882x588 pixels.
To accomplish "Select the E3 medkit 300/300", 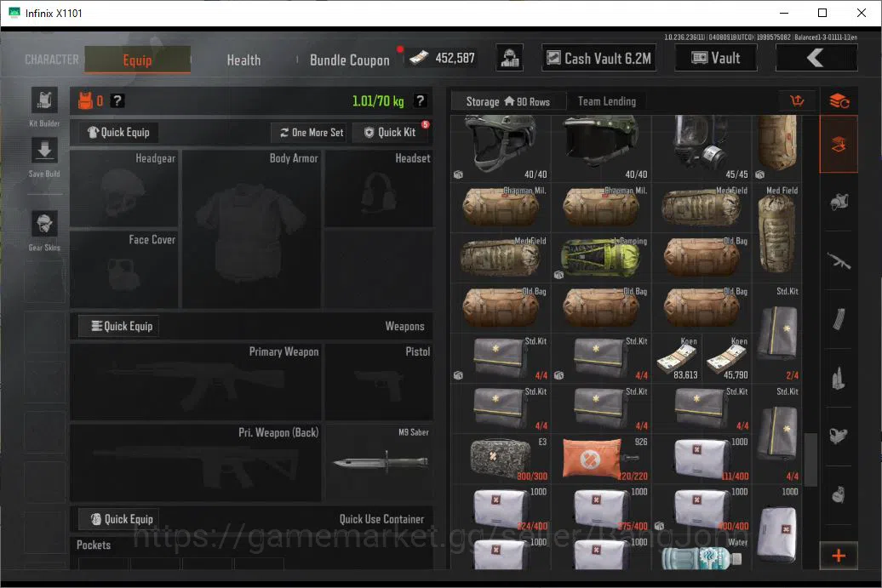I will (501, 460).
